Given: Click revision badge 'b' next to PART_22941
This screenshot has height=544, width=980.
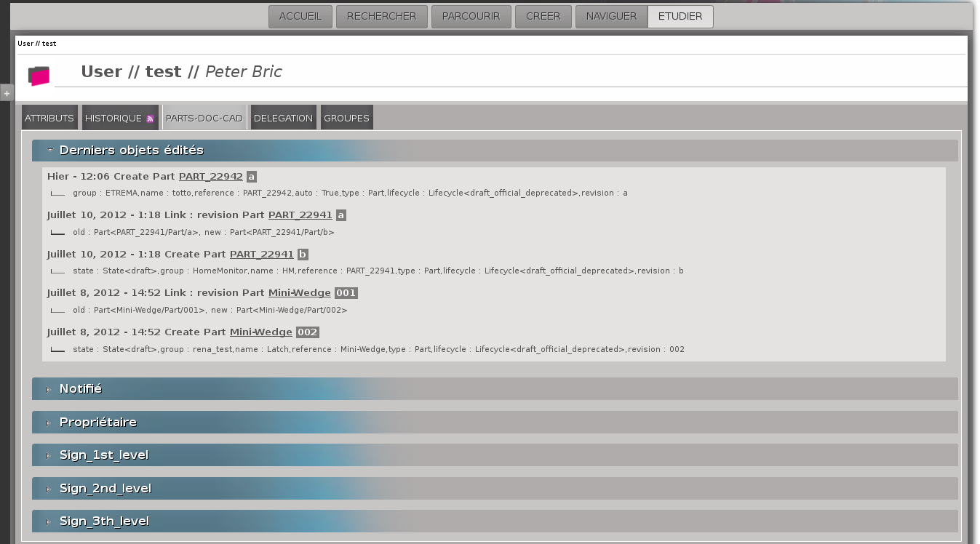Looking at the screenshot, I should click(x=303, y=255).
